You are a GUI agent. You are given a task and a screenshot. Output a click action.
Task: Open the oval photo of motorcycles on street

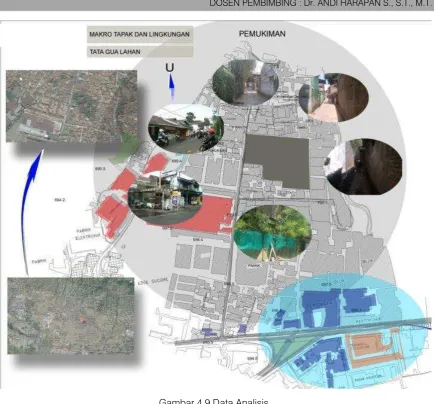pyautogui.click(x=186, y=129)
